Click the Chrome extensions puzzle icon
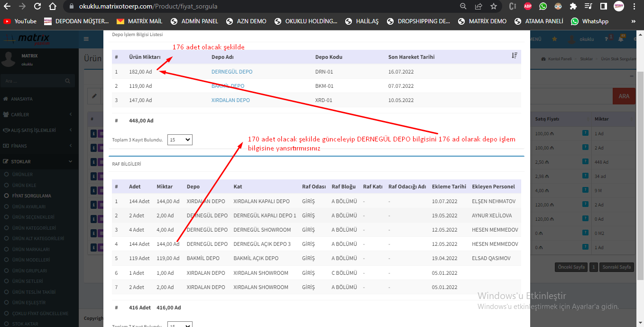Viewport: 644px width, 327px height. pos(573,7)
